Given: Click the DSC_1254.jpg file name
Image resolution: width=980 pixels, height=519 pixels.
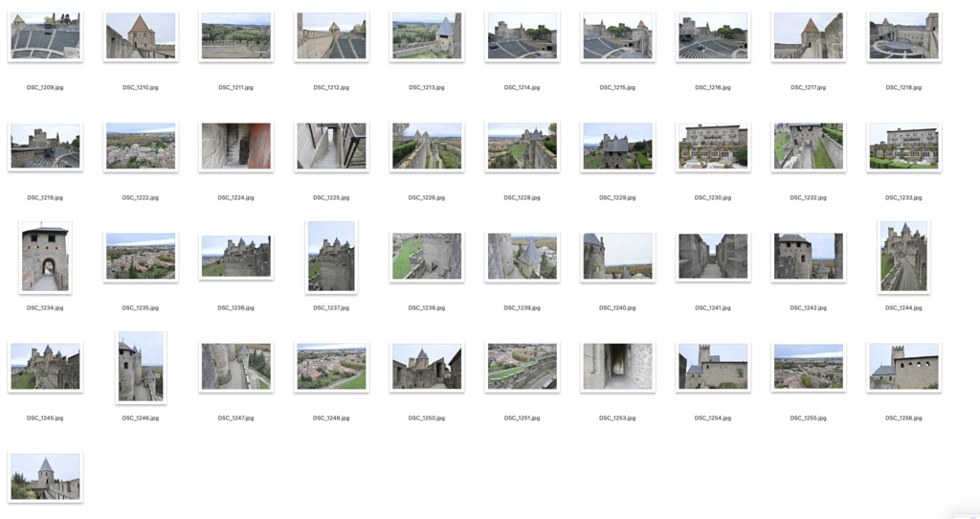Looking at the screenshot, I should [713, 417].
